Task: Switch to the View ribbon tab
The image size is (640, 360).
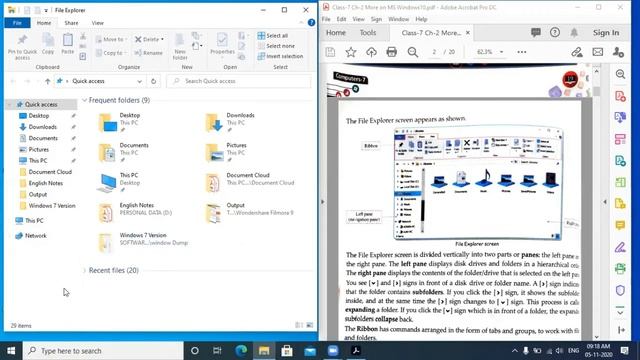Action: pos(98,23)
